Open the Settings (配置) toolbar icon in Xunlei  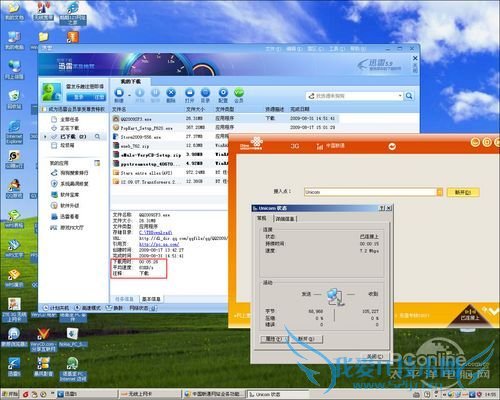(x=223, y=93)
